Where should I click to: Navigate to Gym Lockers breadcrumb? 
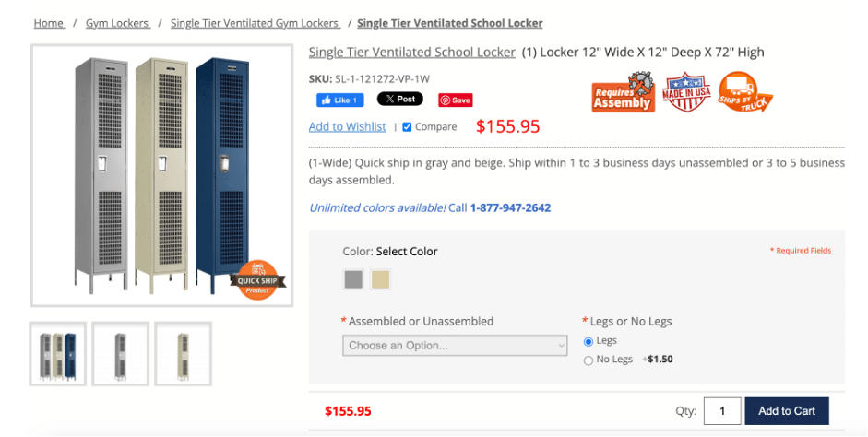point(117,23)
